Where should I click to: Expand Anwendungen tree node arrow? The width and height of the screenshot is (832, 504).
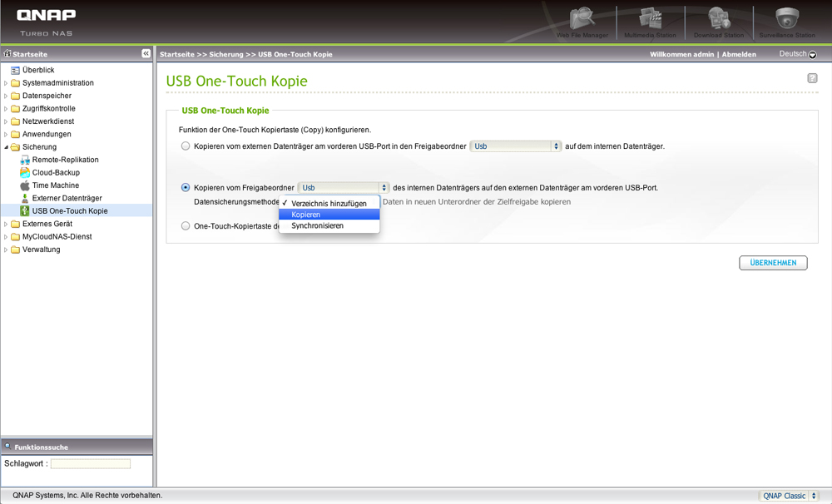click(x=6, y=134)
